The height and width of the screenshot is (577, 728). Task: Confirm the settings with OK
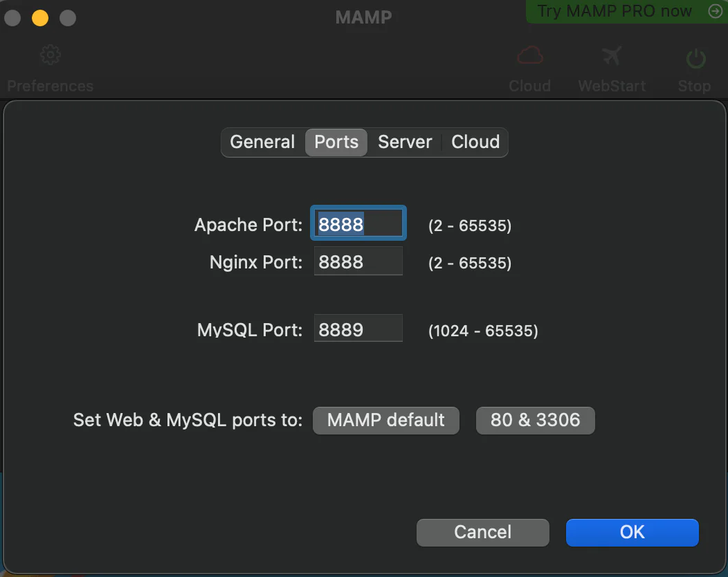coord(632,532)
